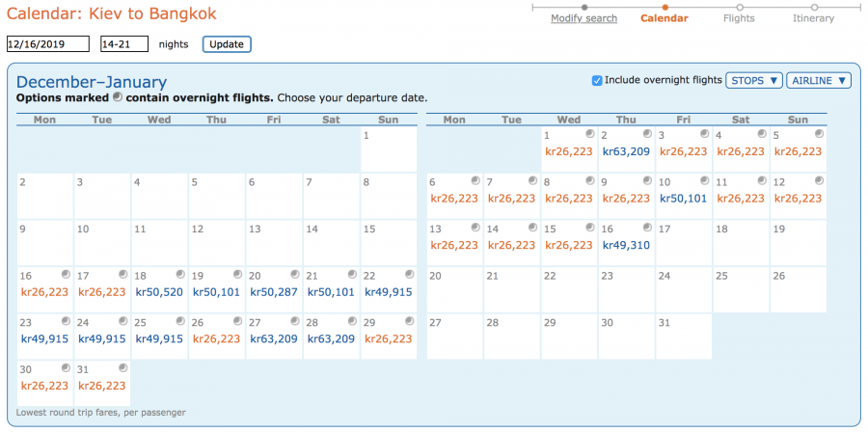Go to the Modify search step
868x432 pixels.
tap(583, 18)
